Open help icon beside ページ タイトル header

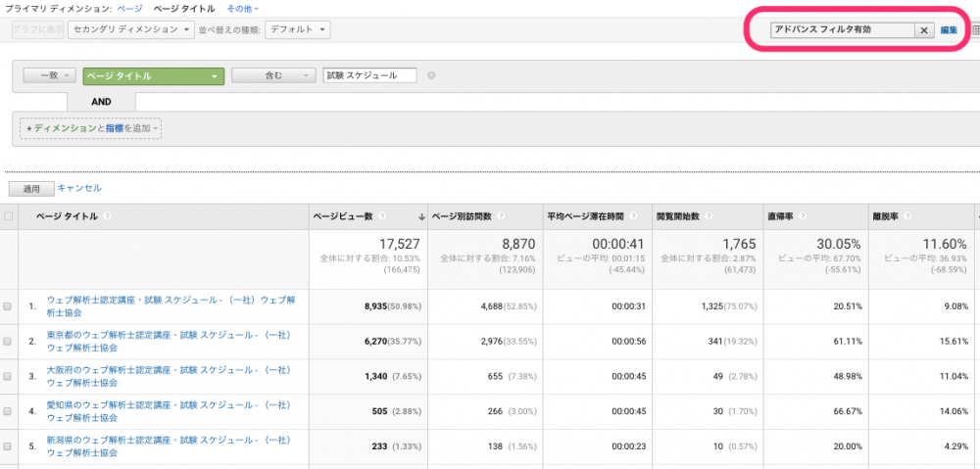point(108,216)
